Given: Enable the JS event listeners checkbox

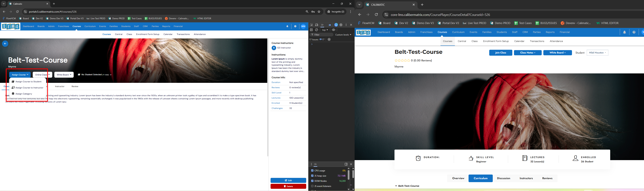Looking at the screenshot, I should pos(312,186).
